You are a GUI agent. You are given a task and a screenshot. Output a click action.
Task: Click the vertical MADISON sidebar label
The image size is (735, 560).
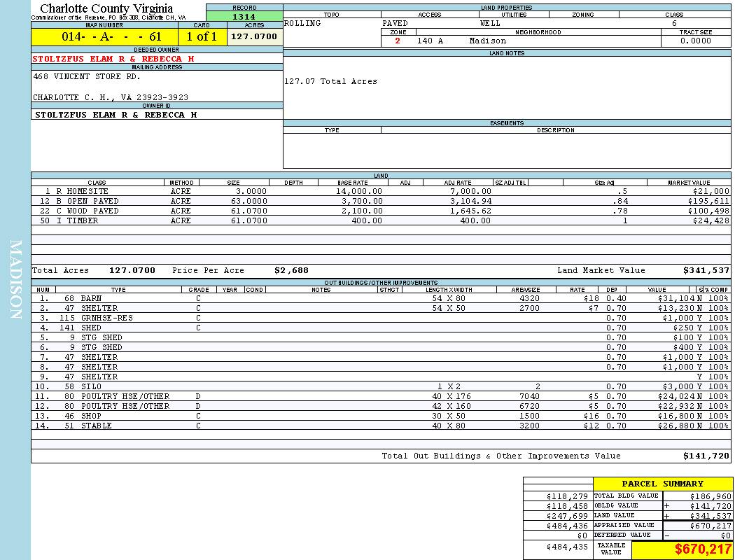coord(15,280)
